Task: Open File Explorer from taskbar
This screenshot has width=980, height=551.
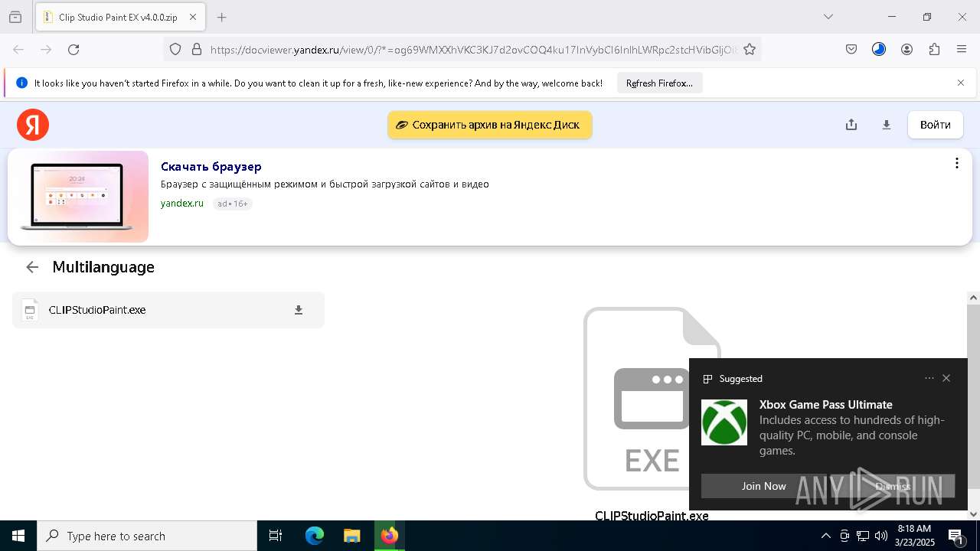Action: tap(351, 536)
